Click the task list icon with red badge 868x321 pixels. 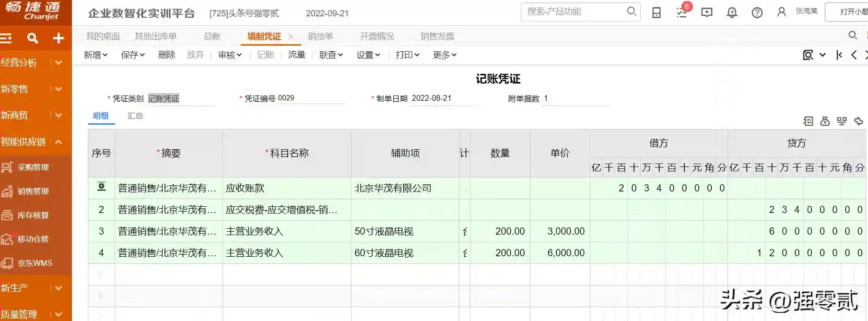pos(682,12)
